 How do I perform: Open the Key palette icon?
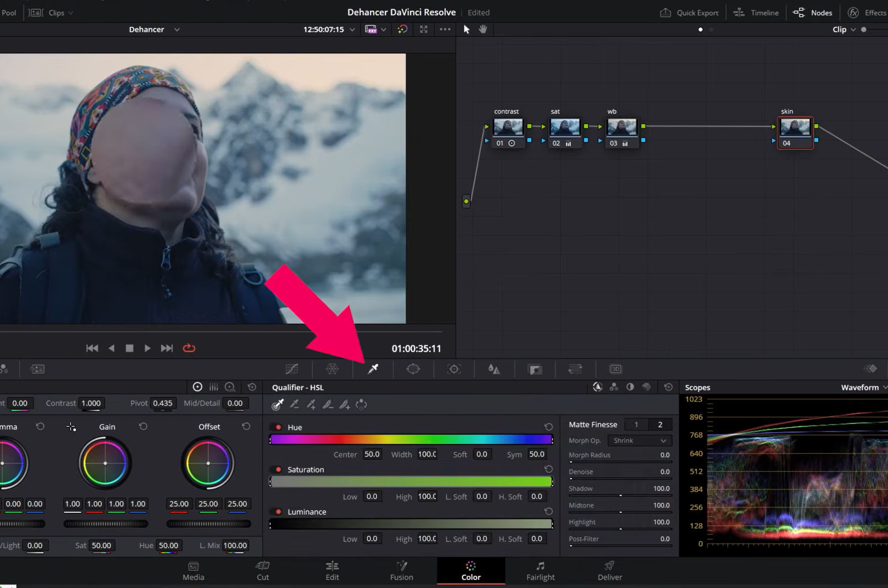[535, 369]
